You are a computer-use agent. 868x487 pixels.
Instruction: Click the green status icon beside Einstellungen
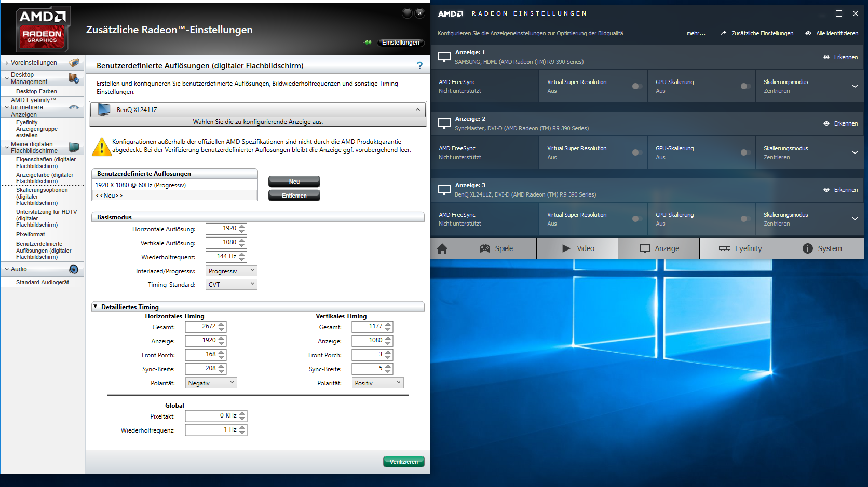(368, 43)
